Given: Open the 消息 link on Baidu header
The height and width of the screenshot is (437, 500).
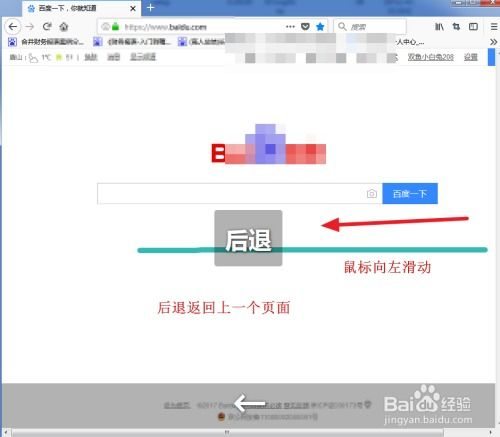Looking at the screenshot, I should point(113,57).
